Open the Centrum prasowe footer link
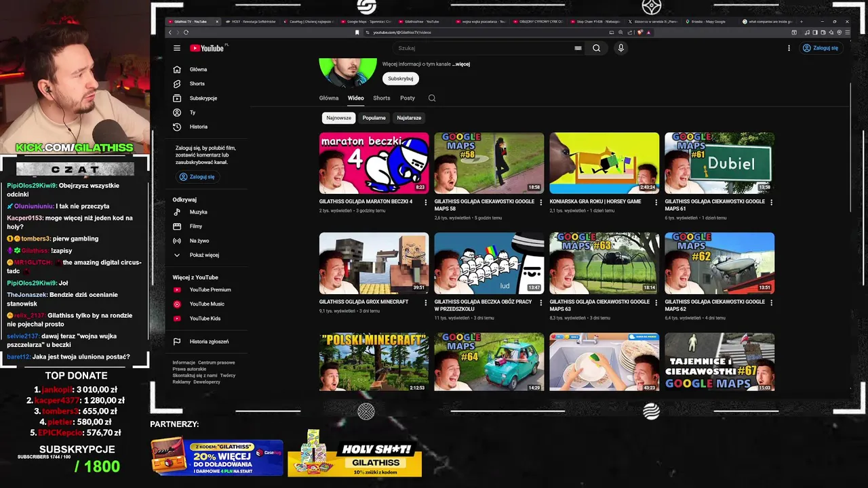 [216, 363]
